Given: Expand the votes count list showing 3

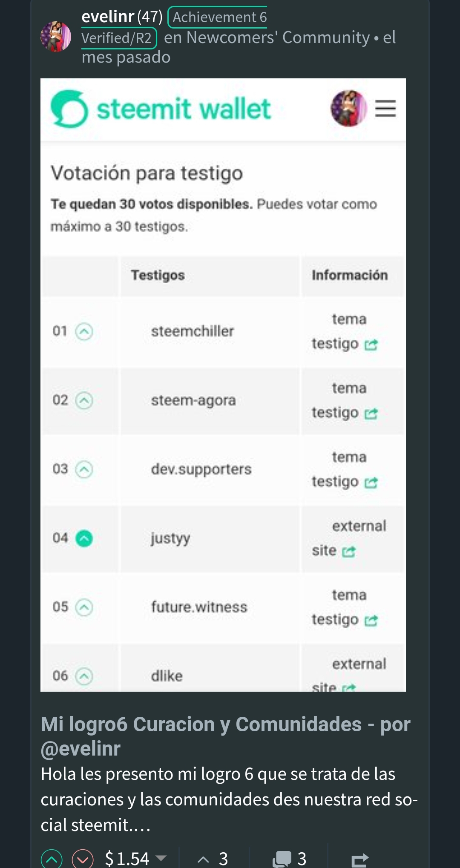Looking at the screenshot, I should pyautogui.click(x=213, y=859).
